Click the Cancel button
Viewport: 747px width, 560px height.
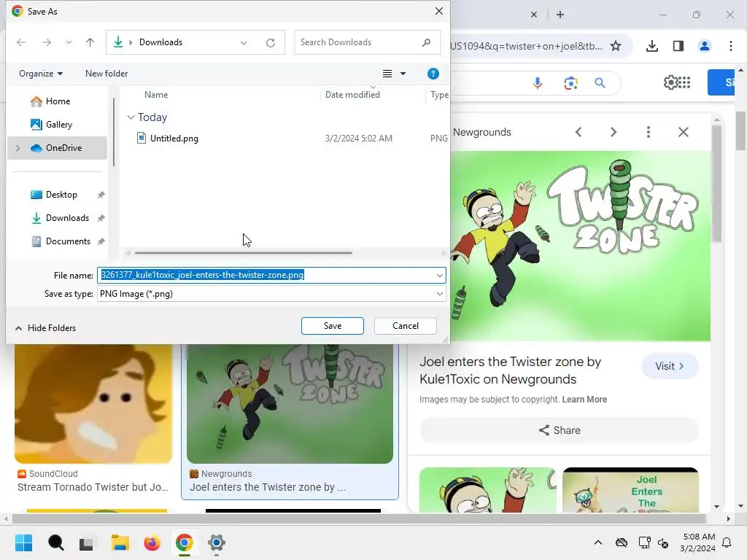[x=406, y=326]
